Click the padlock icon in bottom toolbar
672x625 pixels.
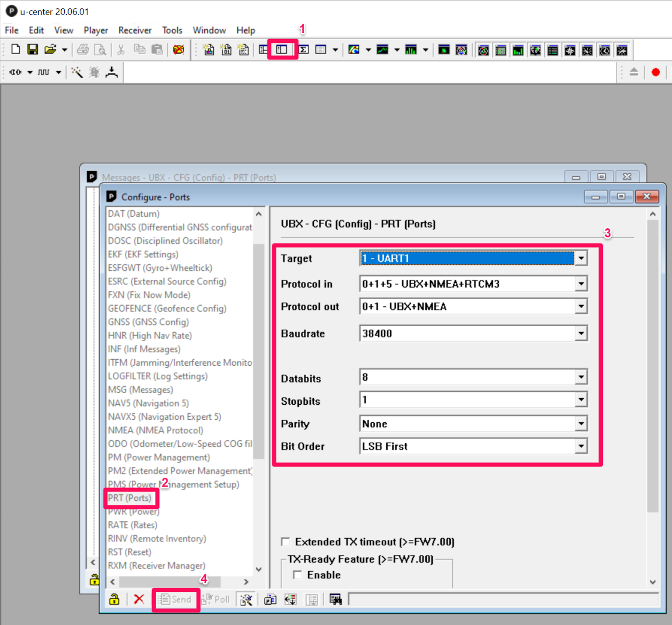114,599
